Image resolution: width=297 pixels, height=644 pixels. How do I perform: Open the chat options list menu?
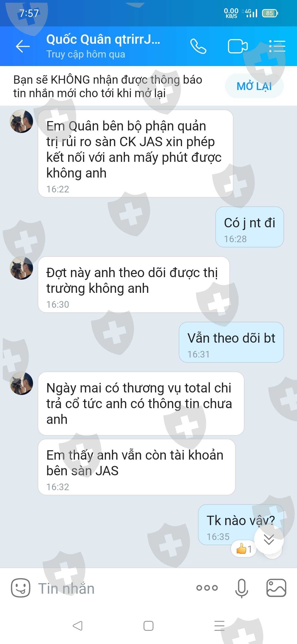point(277,46)
